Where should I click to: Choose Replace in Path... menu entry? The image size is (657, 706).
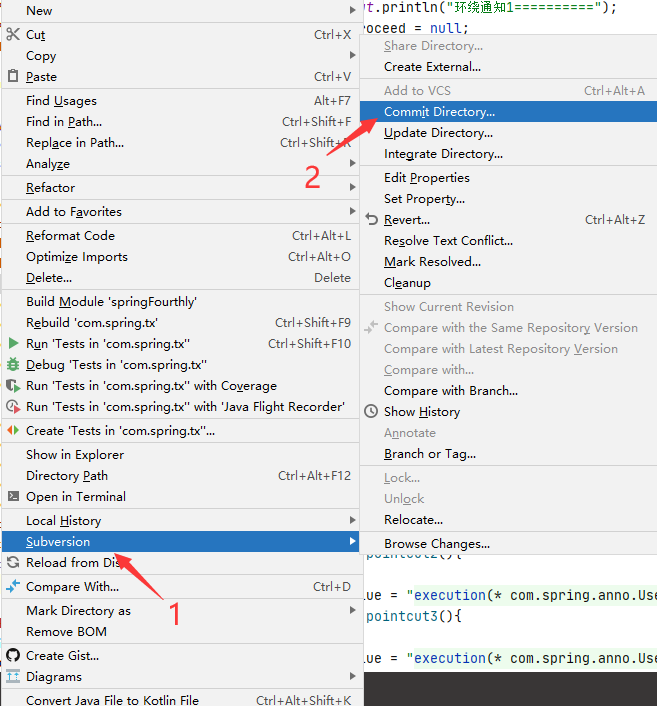click(x=181, y=142)
